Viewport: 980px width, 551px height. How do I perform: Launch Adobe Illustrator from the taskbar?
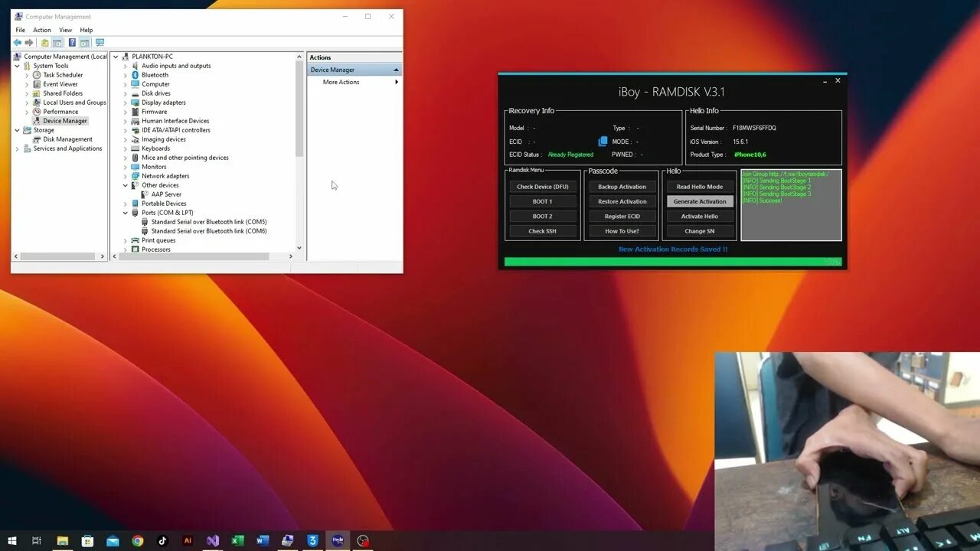tap(188, 540)
